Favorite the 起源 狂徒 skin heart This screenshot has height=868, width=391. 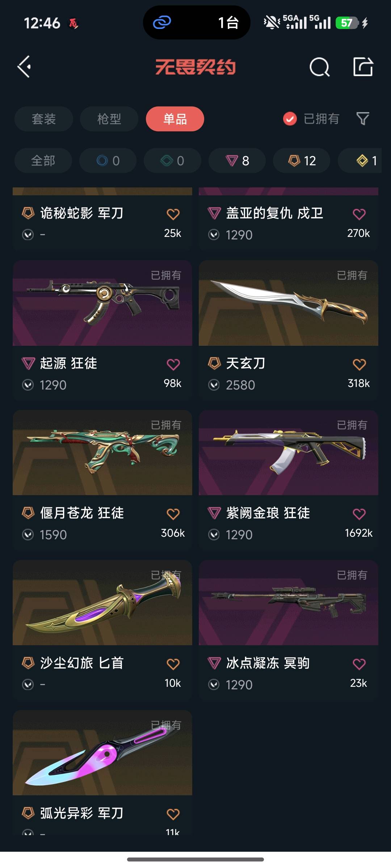(173, 364)
